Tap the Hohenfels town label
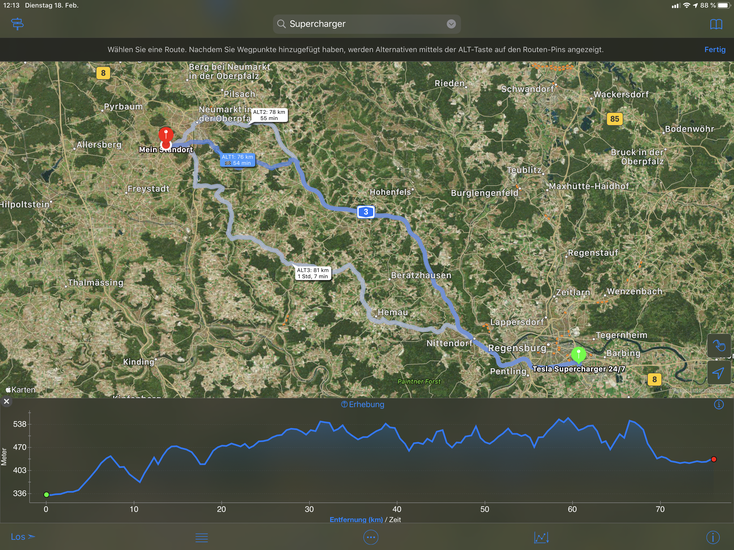 [x=390, y=192]
